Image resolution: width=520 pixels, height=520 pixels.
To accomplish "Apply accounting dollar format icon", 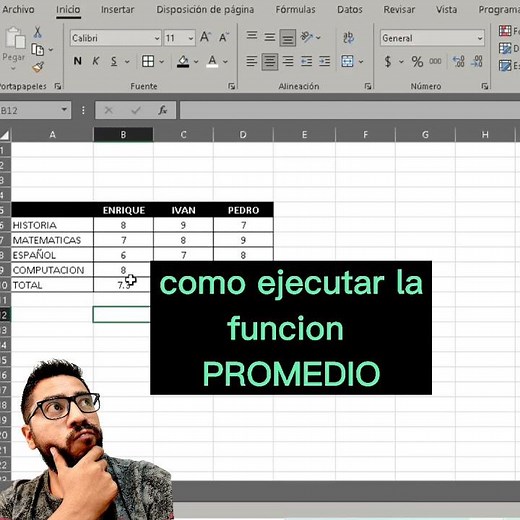I will point(388,62).
